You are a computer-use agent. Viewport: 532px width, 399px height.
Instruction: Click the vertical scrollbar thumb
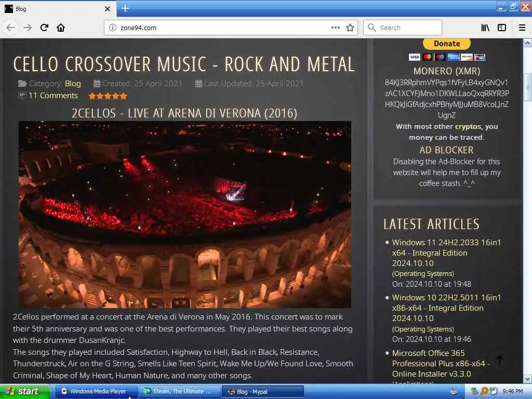[x=527, y=87]
